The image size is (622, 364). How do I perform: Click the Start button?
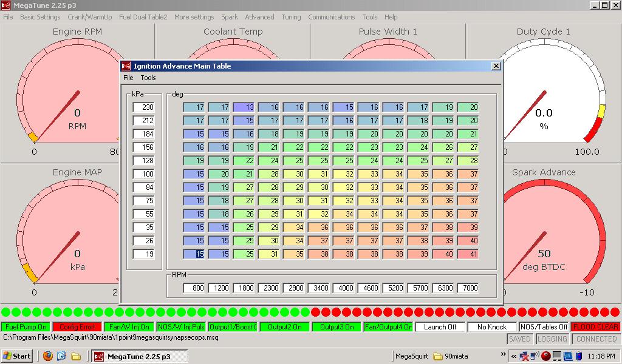pyautogui.click(x=16, y=356)
